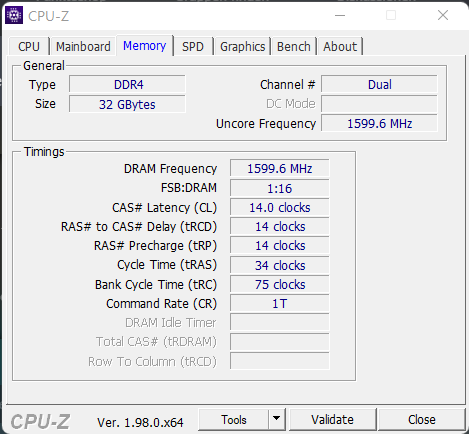Click the DRAM Frequency 1599.6 MHz value
This screenshot has height=434, width=469.
click(279, 168)
